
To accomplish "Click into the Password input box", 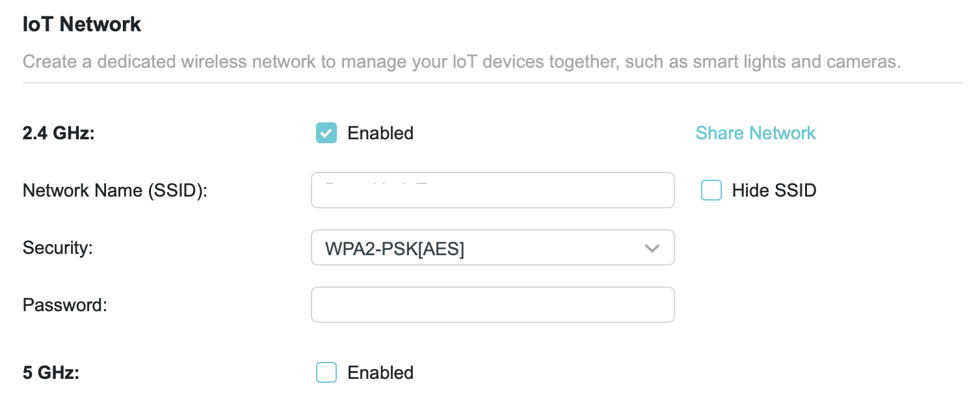I will [492, 305].
